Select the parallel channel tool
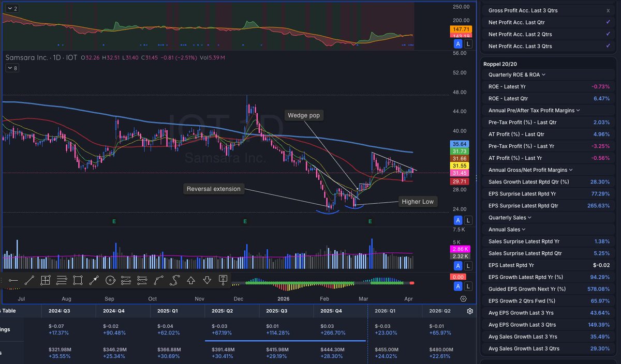The image size is (621, 364). tap(126, 280)
